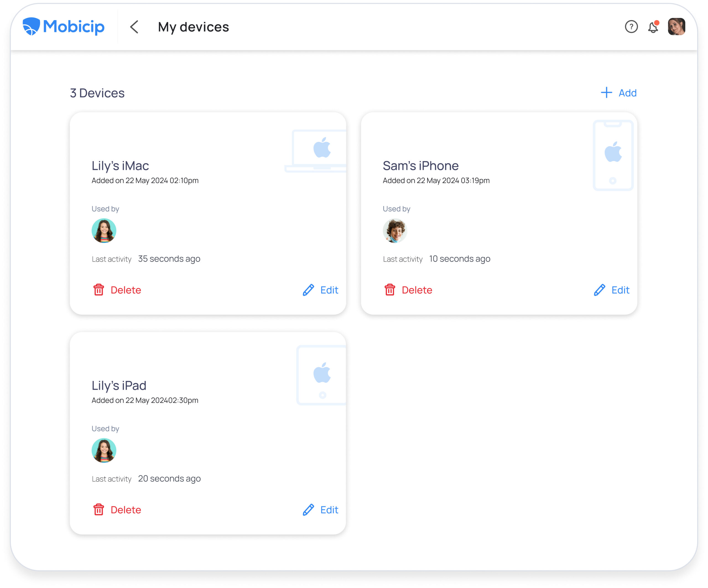
Task: Click Lily's avatar on the iPad card
Action: (x=104, y=451)
